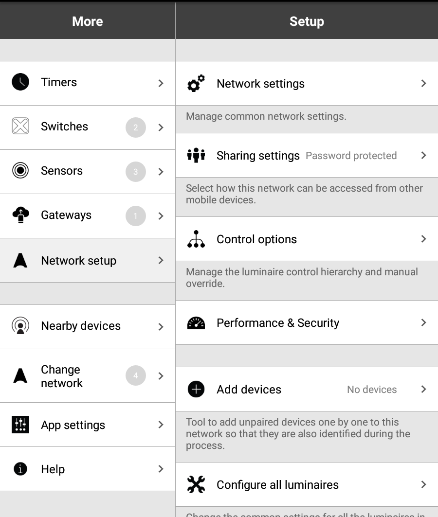This screenshot has width=438, height=517.
Task: Open the Timers clock icon
Action: [x=20, y=82]
